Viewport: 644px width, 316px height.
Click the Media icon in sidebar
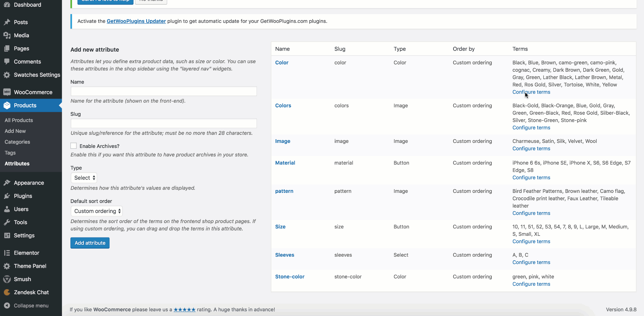pos(7,35)
